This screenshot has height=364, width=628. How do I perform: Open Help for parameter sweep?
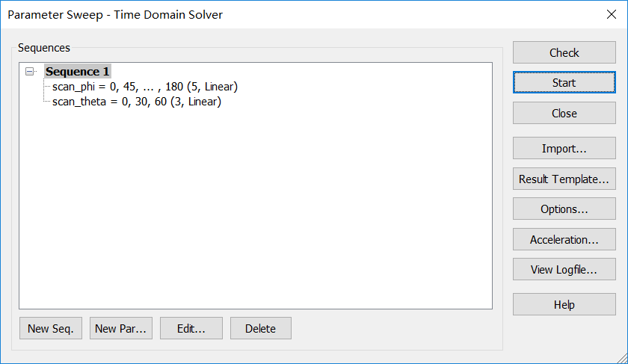point(564,305)
